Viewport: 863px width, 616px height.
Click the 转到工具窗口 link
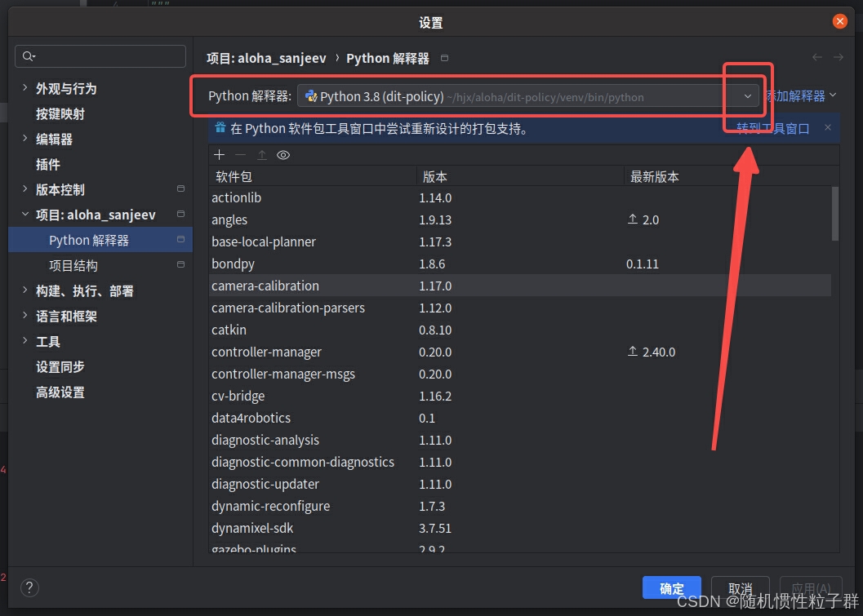click(772, 128)
